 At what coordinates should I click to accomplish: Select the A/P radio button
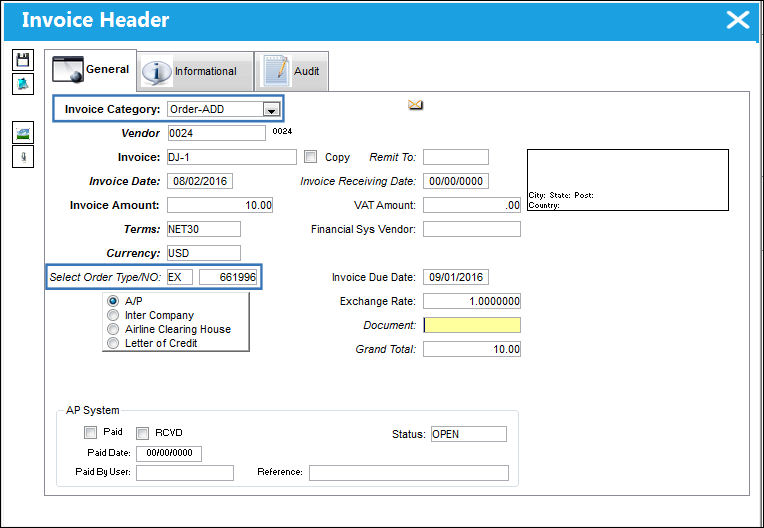point(113,301)
